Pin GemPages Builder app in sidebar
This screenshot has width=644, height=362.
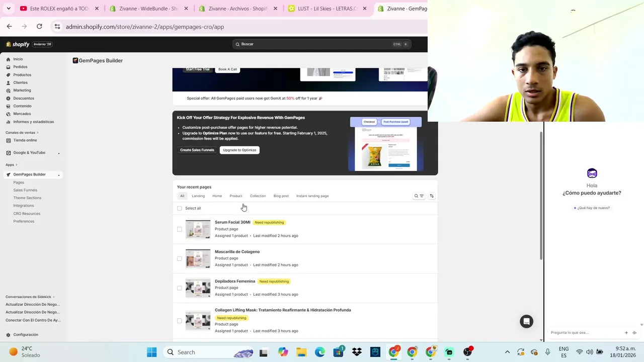tap(59, 175)
